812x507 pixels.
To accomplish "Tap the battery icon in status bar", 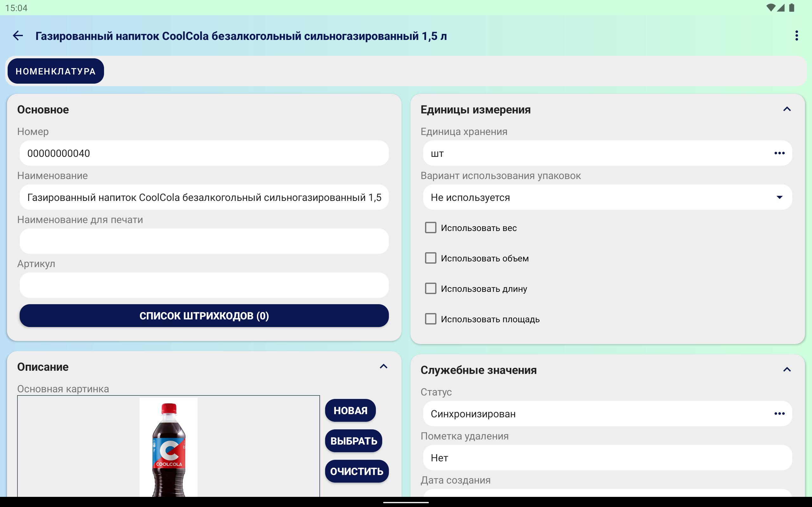I will coord(792,8).
